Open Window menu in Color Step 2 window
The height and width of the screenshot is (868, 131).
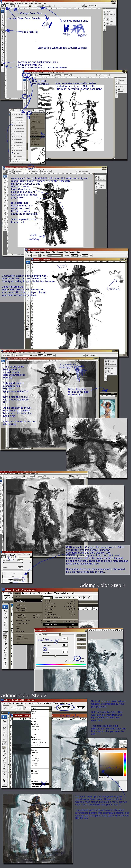pos(64,703)
